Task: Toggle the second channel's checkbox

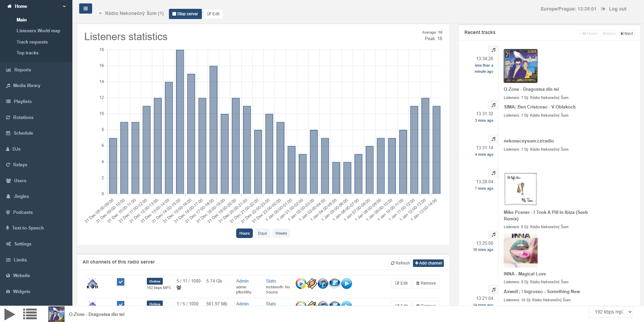Action: click(x=121, y=303)
